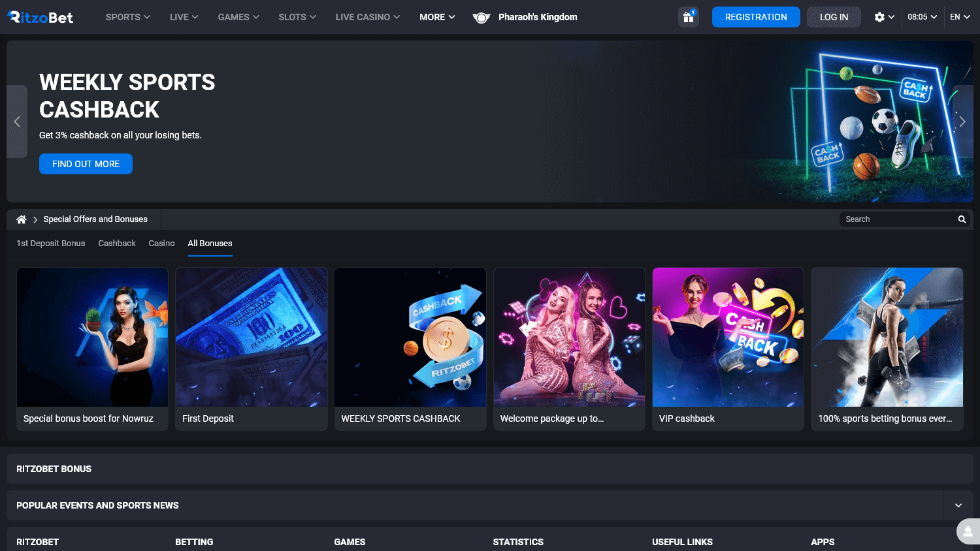Expand the SLOTS menu
Viewport: 980px width, 551px height.
click(x=297, y=17)
